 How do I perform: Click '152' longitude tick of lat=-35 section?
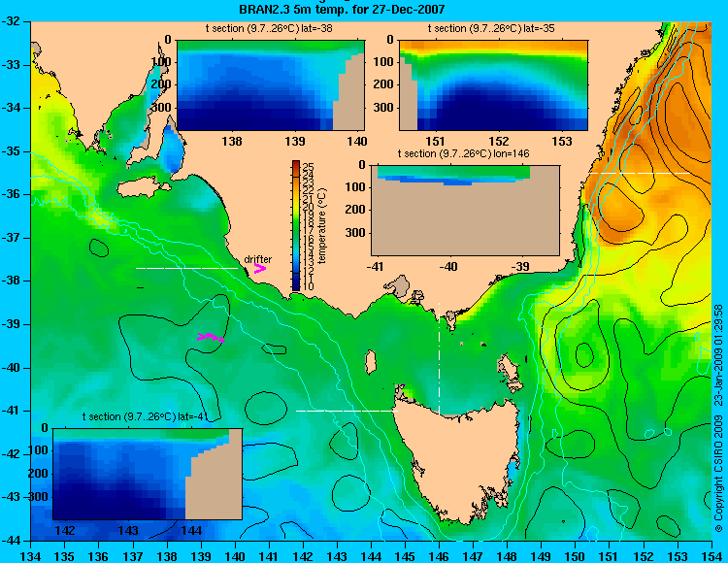pos(499,141)
